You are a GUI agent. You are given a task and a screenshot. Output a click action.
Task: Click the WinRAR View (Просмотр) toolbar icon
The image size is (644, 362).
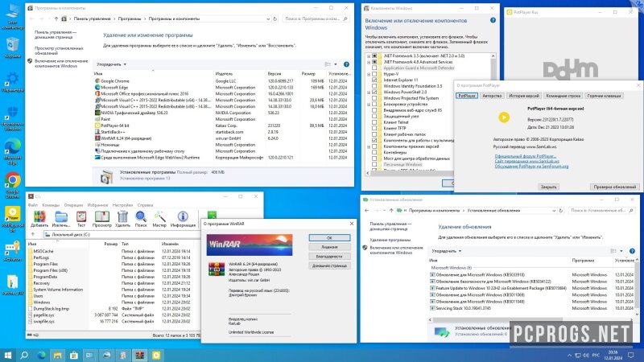[x=102, y=219]
